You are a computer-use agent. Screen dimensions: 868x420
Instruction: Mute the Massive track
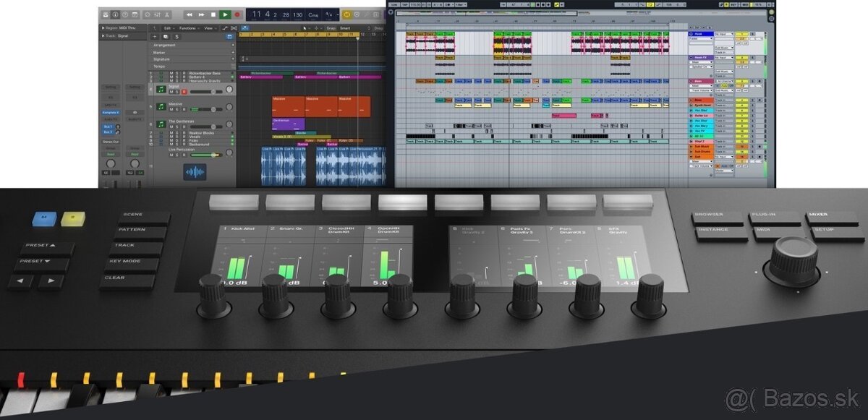pos(171,108)
